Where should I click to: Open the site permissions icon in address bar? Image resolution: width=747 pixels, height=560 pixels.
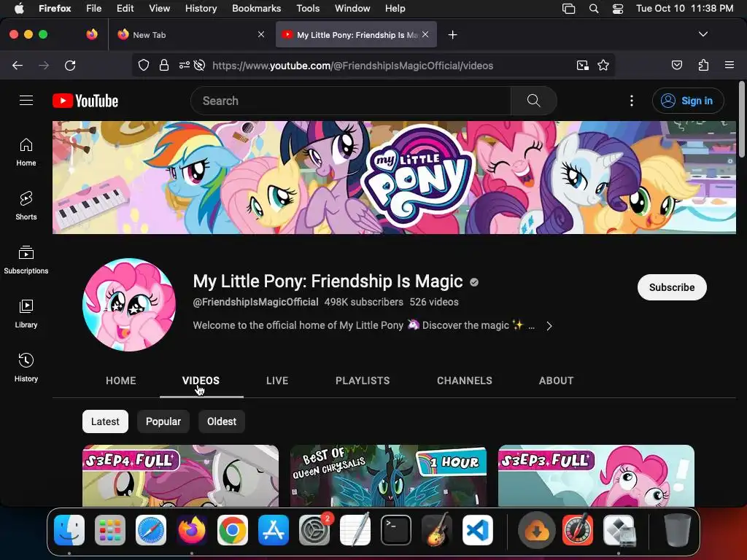[x=185, y=66]
